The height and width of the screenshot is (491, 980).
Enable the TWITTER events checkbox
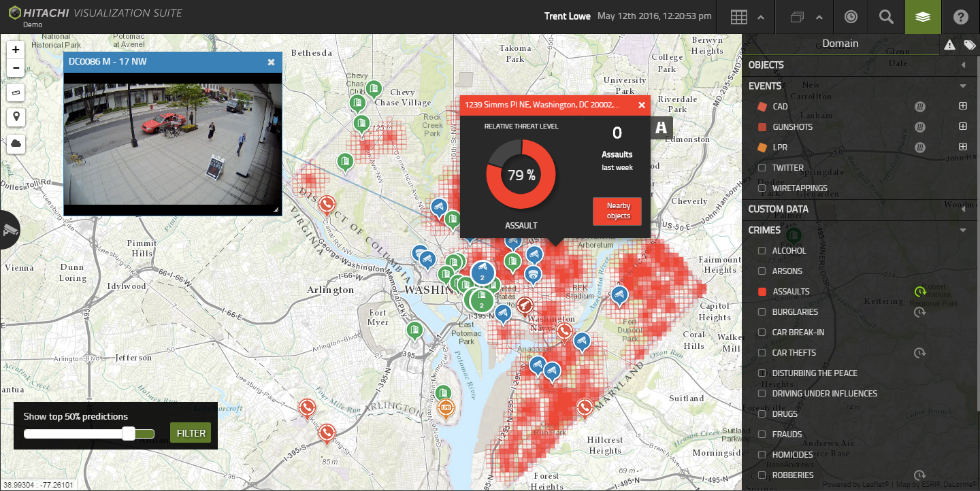click(x=762, y=168)
